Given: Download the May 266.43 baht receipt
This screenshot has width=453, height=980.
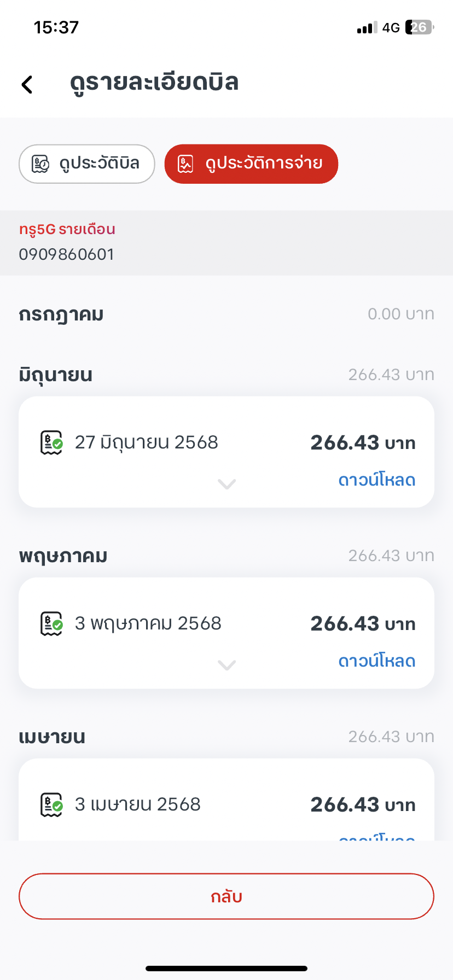Looking at the screenshot, I should (377, 661).
